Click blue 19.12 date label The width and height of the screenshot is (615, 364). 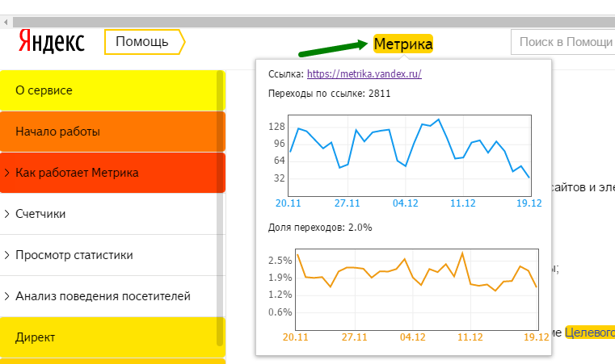529,203
